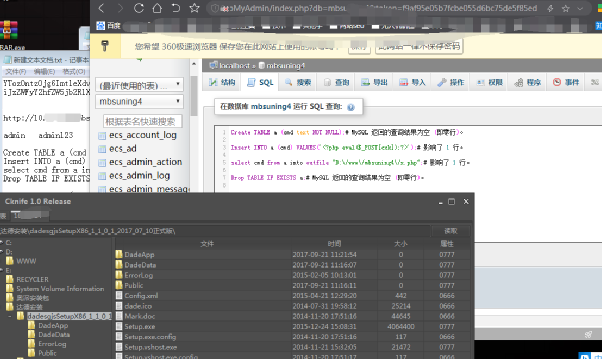Open the 百度 bookmark

(109, 26)
